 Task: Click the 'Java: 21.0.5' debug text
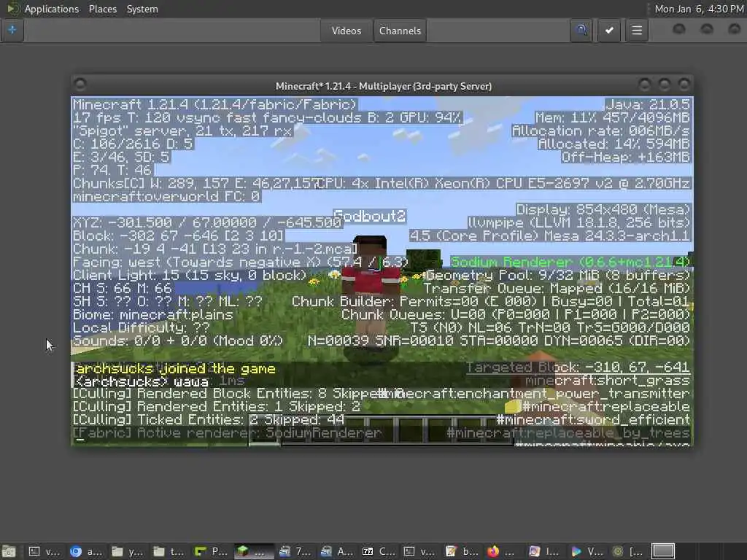point(648,104)
